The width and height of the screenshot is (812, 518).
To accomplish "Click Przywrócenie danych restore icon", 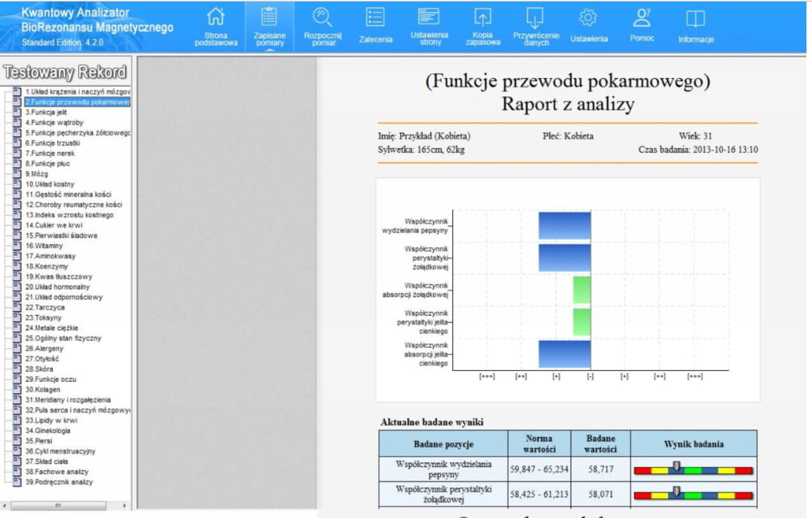I will coord(536,18).
